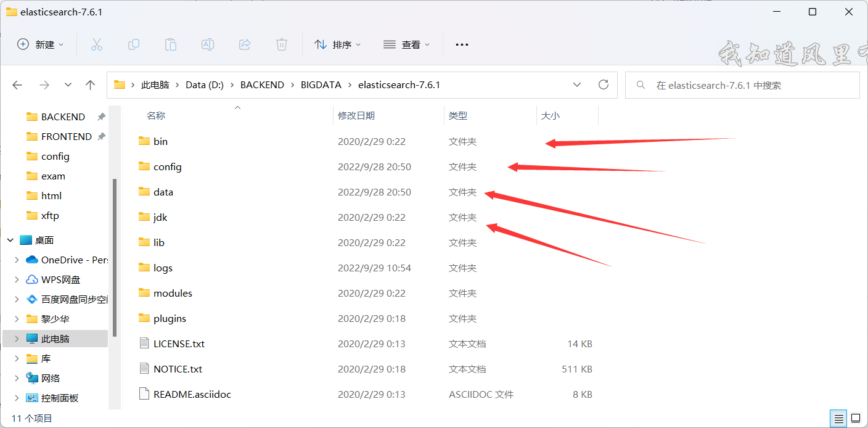
Task: Expand the WPS网盘 tree node
Action: tap(17, 279)
